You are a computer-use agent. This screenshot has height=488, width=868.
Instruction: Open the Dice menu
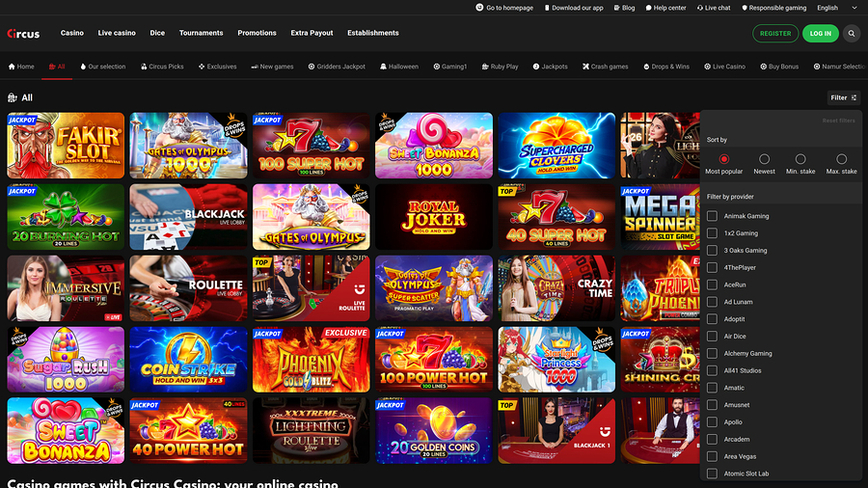point(157,33)
